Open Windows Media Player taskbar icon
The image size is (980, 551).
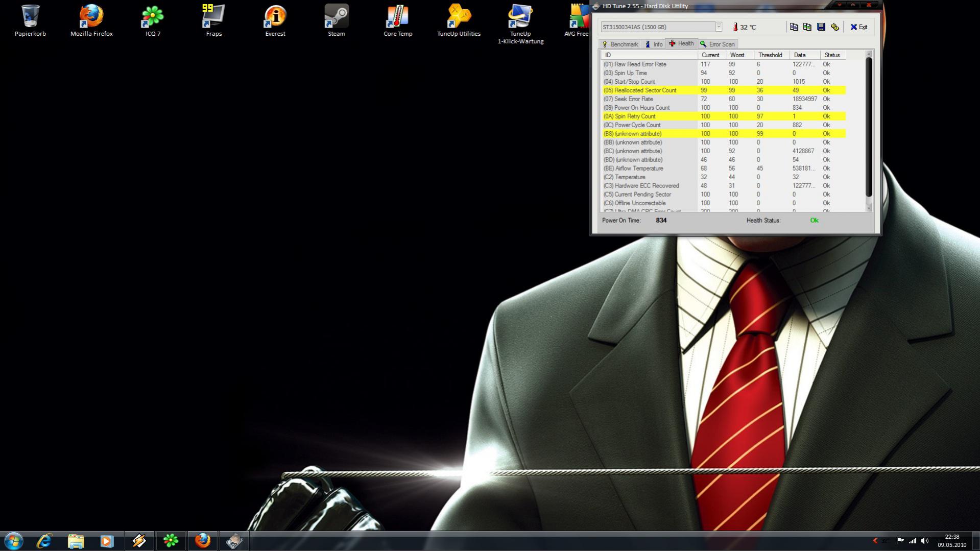(107, 541)
